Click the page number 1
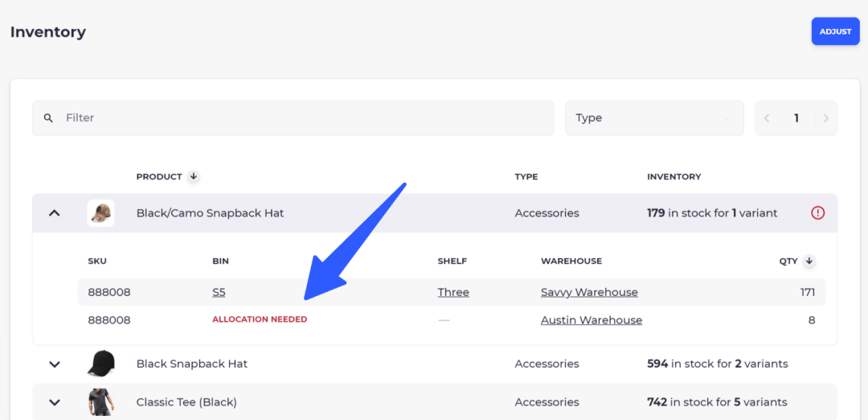 [x=796, y=118]
